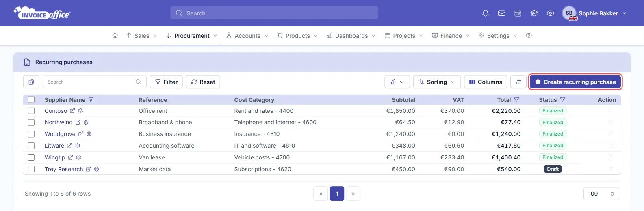Expand the Finance menu
This screenshot has width=644, height=211.
pos(451,36)
